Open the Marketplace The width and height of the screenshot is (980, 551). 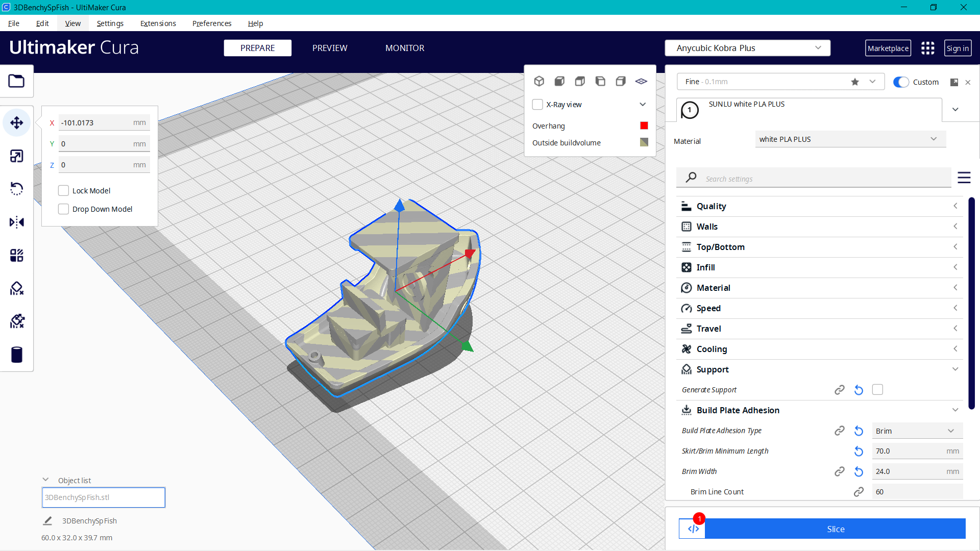[x=888, y=48]
